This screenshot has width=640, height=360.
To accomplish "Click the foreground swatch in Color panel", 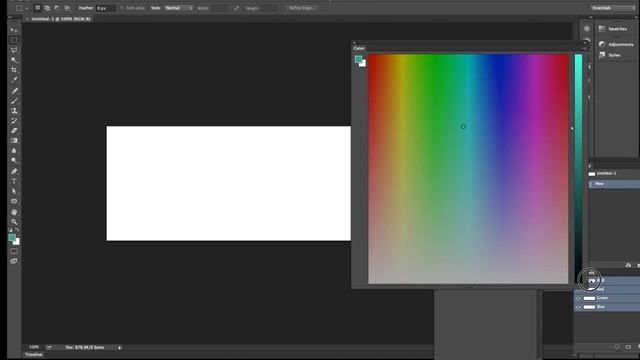I will 358,60.
